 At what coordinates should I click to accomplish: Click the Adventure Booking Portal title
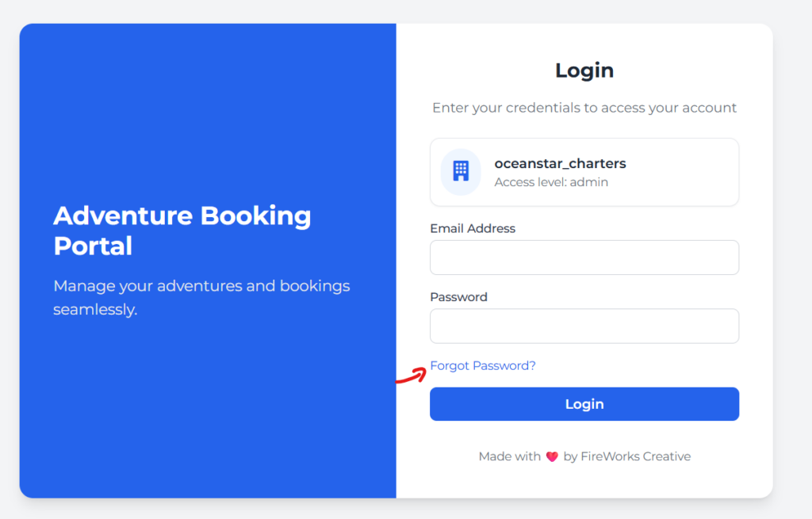pyautogui.click(x=182, y=231)
